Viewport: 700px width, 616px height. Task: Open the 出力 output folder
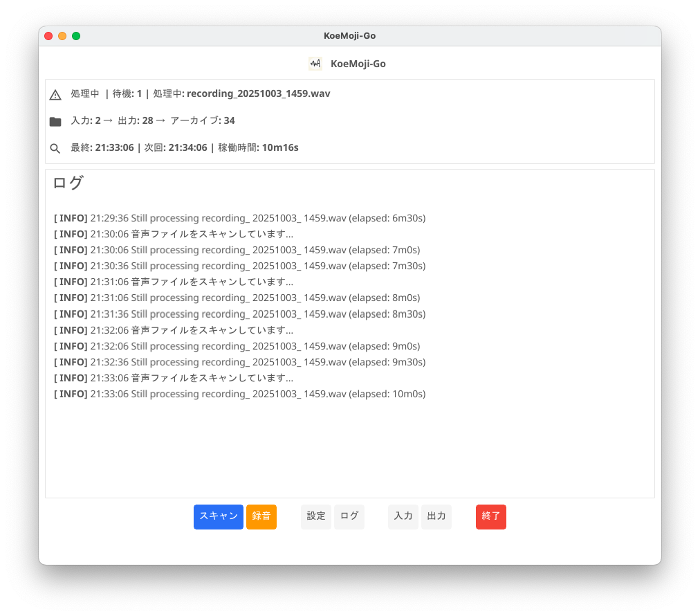point(436,516)
